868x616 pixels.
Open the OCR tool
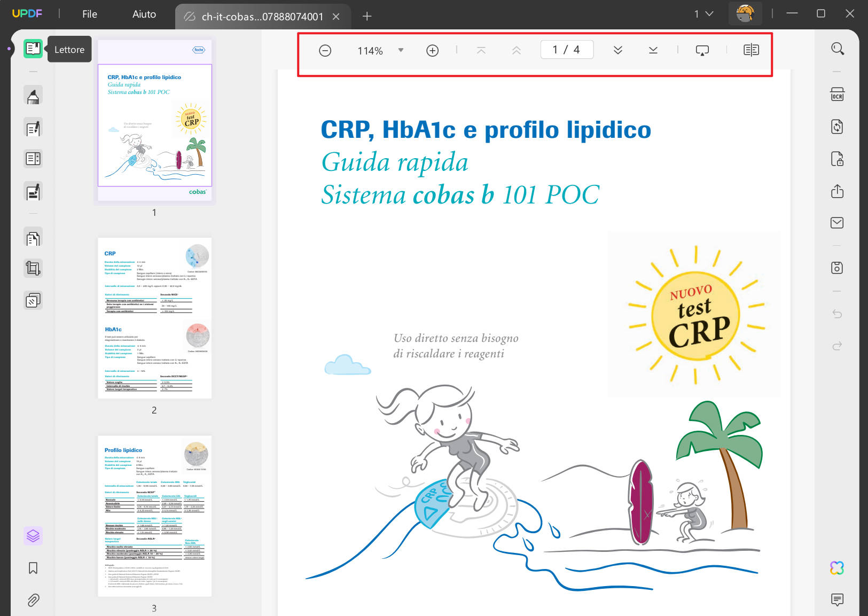coord(837,95)
